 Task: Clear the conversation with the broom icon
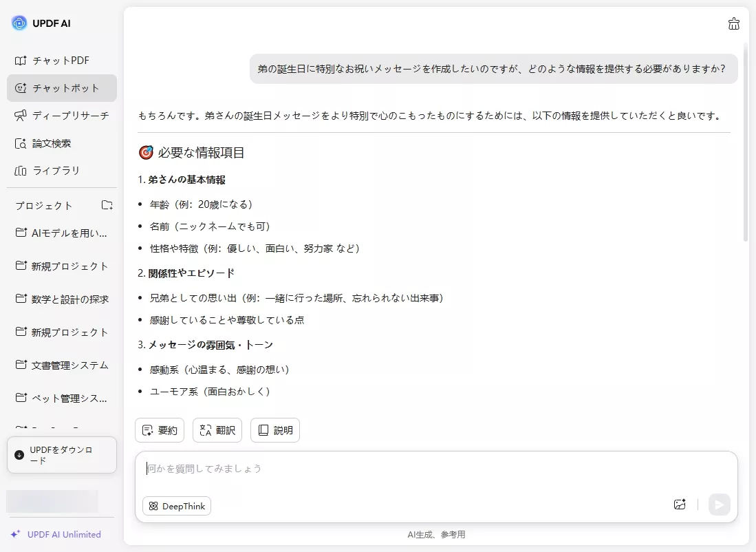point(733,23)
